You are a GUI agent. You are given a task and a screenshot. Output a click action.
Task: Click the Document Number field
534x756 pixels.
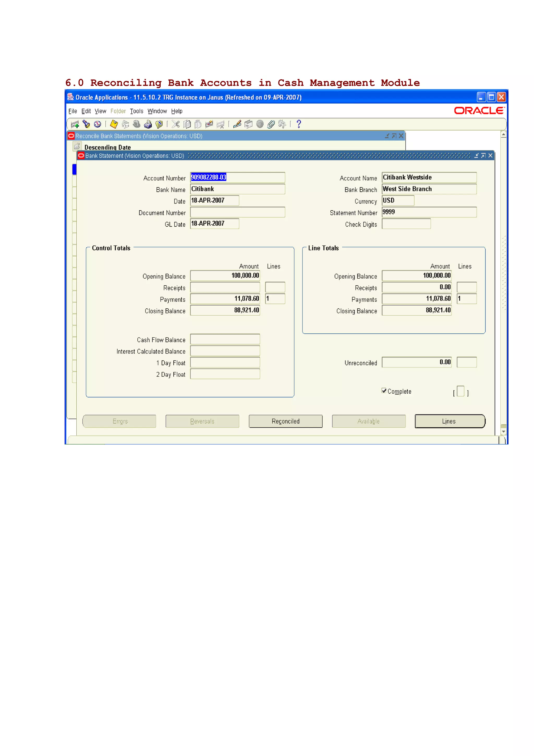pos(238,212)
